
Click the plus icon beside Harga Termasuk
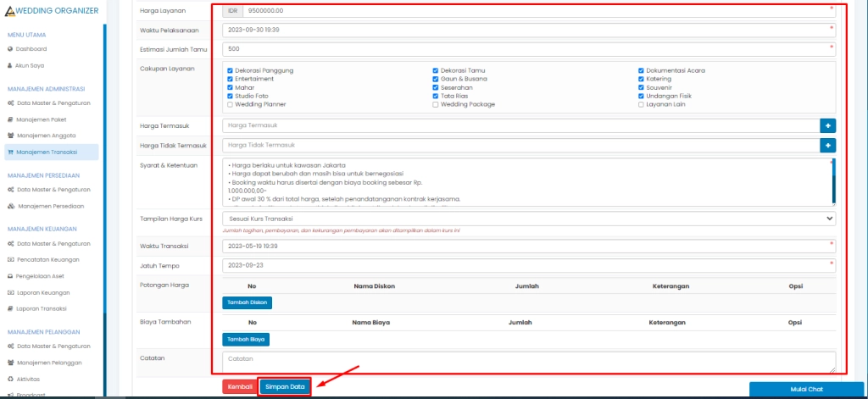click(827, 125)
